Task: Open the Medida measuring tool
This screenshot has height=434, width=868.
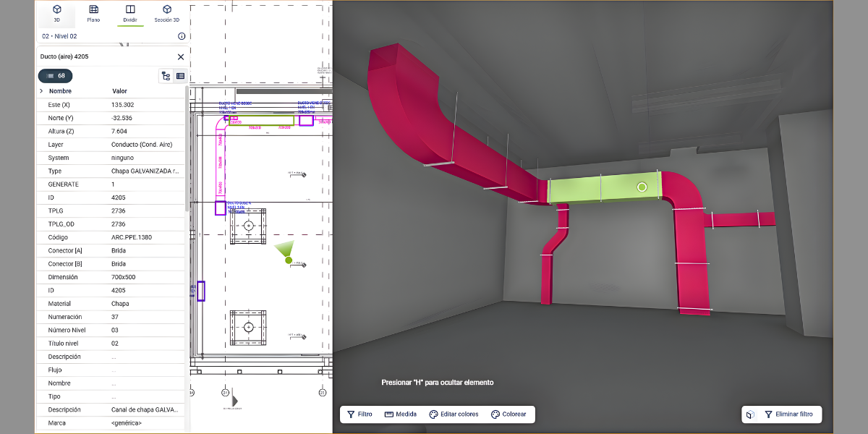Action: click(400, 414)
